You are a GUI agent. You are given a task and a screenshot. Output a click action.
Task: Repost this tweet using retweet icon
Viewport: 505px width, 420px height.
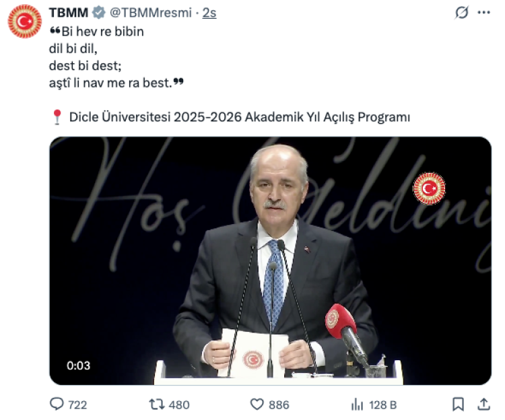[x=157, y=405]
